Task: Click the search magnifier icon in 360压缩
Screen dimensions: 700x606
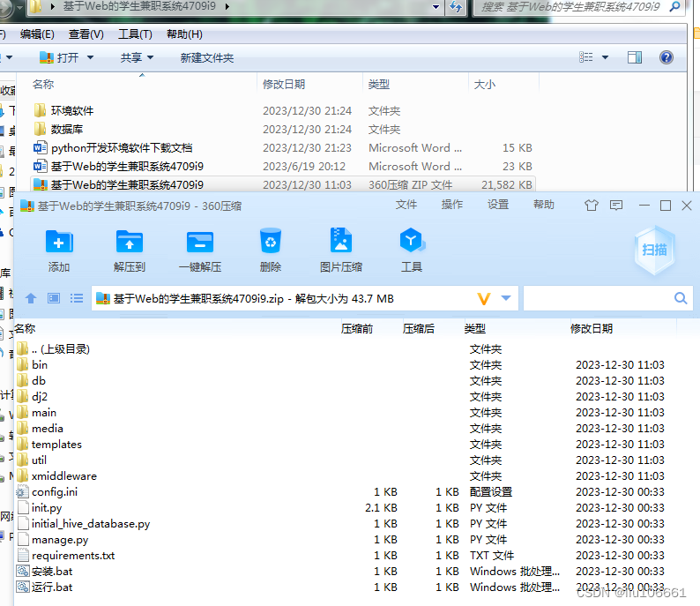Action: point(681,298)
